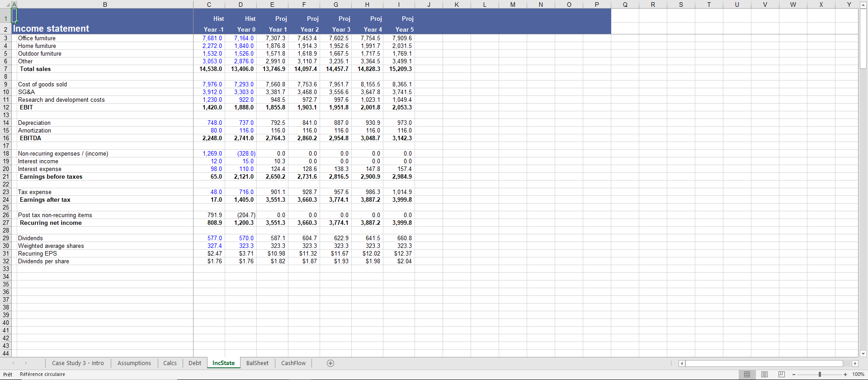Image resolution: width=868 pixels, height=380 pixels.
Task: Zoom out using the minus button
Action: coord(794,375)
